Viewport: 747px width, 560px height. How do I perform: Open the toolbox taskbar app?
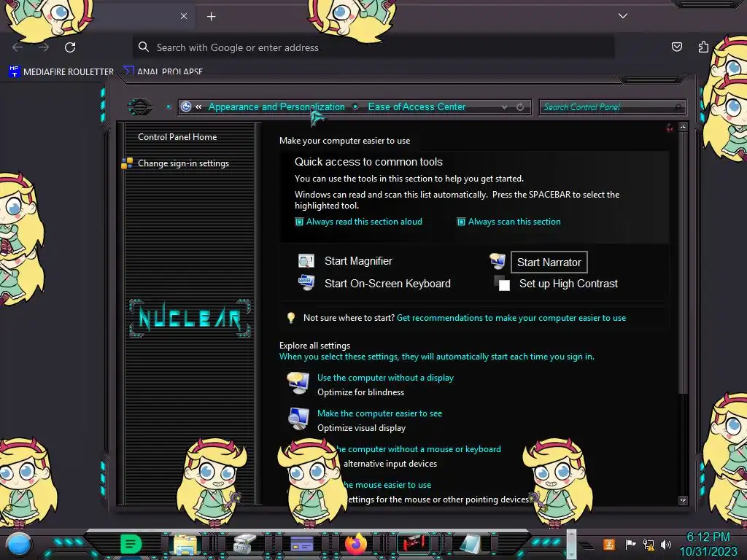244,544
